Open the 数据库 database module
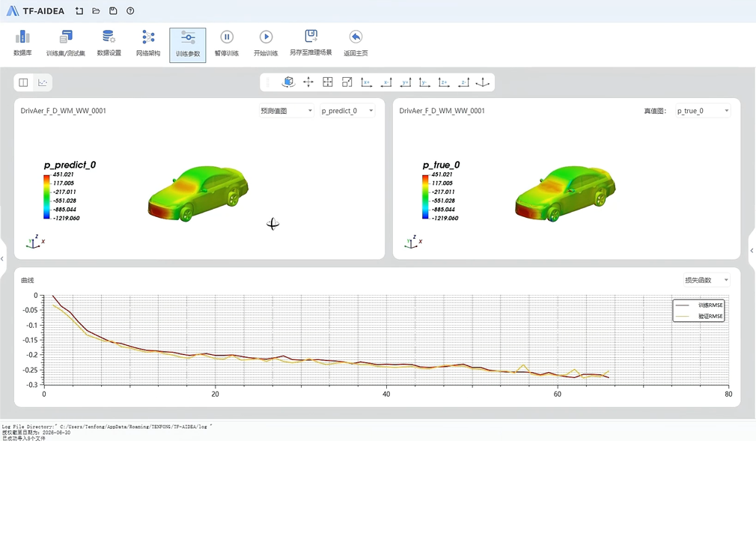Image resolution: width=756 pixels, height=548 pixels. pos(22,43)
